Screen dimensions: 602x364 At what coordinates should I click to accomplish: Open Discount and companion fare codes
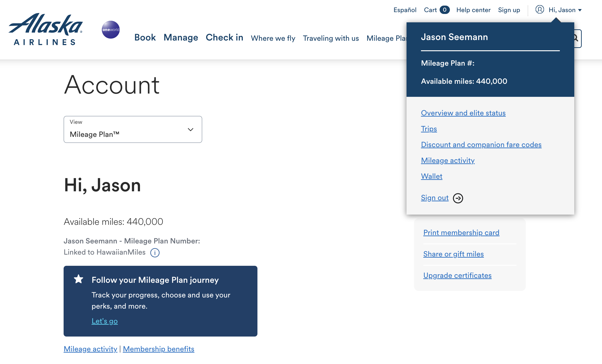click(x=481, y=145)
